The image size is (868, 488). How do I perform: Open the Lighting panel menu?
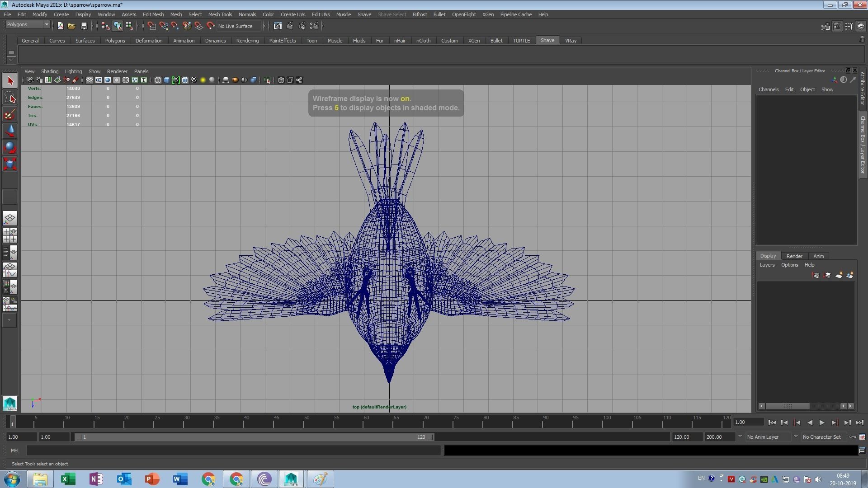click(x=73, y=71)
